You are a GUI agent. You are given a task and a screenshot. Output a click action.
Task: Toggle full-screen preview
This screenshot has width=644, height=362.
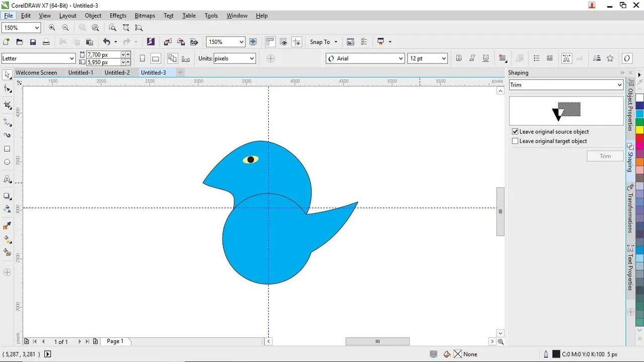click(253, 42)
